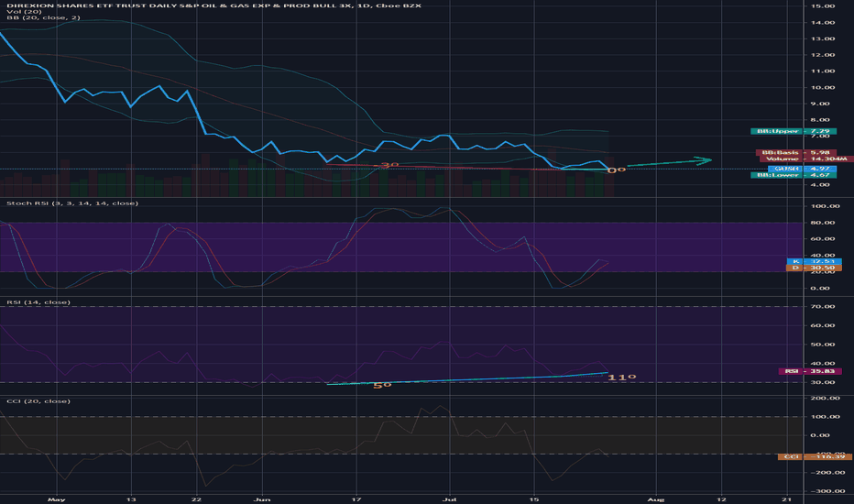Click the RSI 35.83 value label
Image resolution: width=854 pixels, height=504 pixels.
tap(810, 371)
